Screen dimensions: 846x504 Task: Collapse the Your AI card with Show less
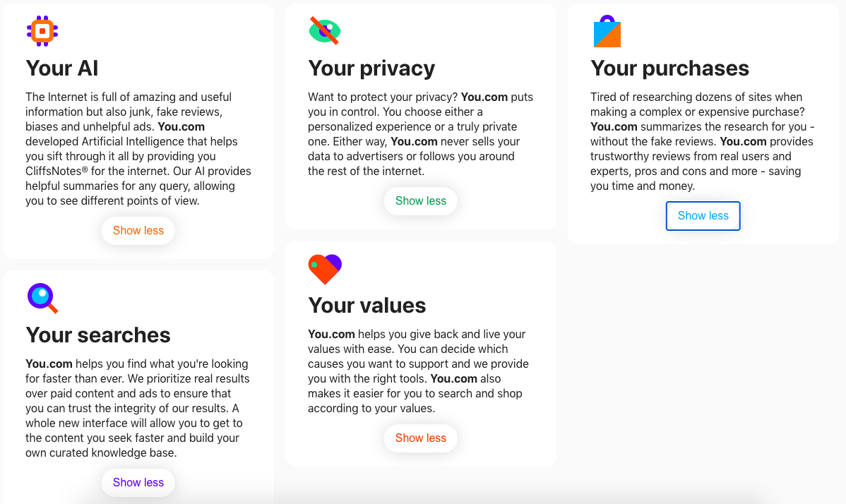138,231
